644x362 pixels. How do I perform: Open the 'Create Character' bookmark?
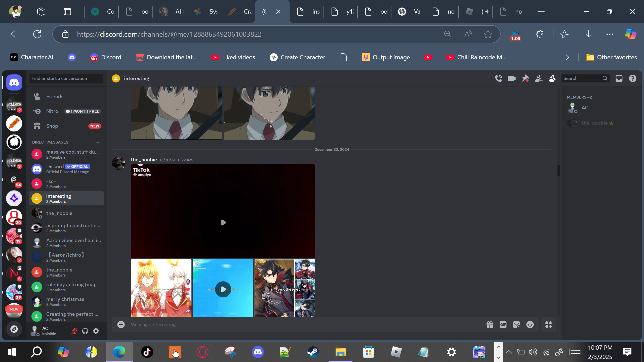(x=297, y=57)
